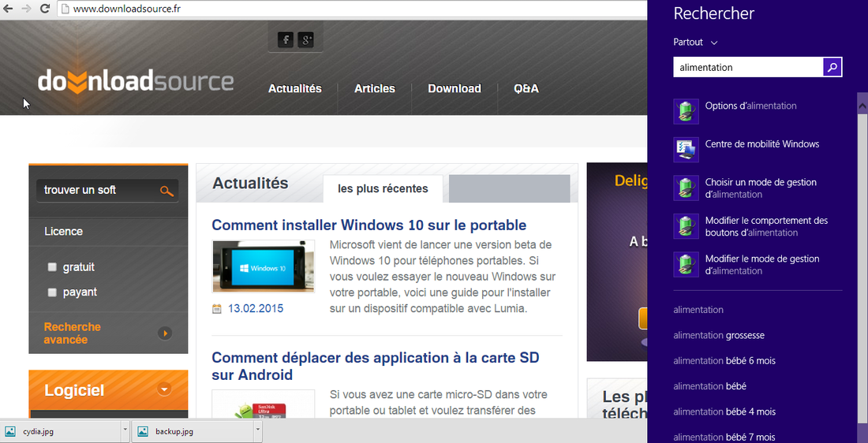This screenshot has width=868, height=443.
Task: Click 'Modifier le mode de gestion' battery icon
Action: 686,264
